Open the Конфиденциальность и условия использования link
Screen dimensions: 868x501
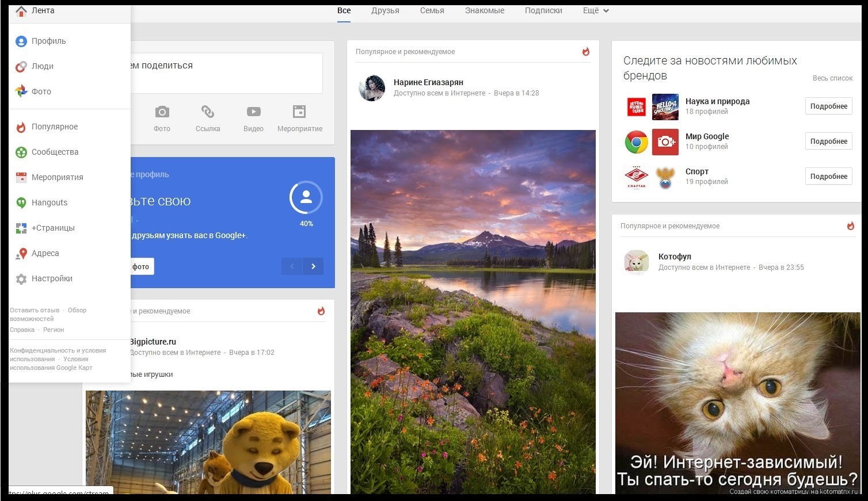[x=58, y=354]
